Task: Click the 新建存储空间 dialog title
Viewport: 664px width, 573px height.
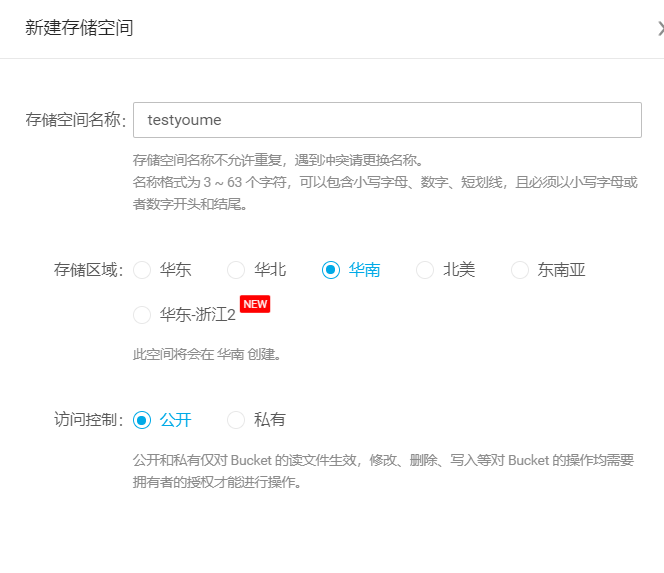Action: [x=79, y=28]
